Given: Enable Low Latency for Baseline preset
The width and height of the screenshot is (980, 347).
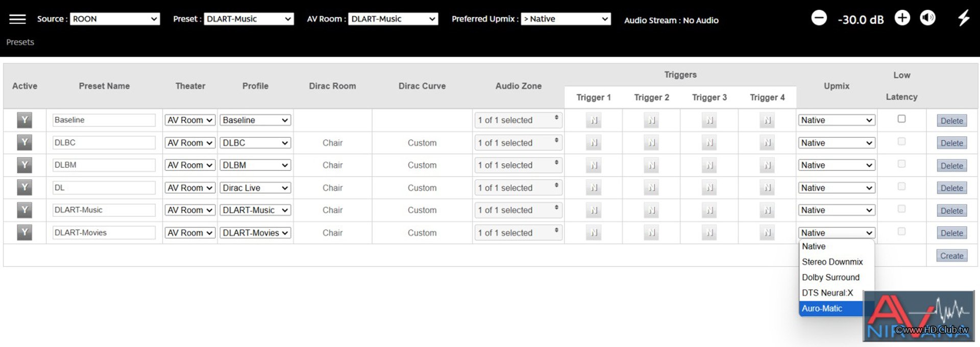Looking at the screenshot, I should coord(901,119).
